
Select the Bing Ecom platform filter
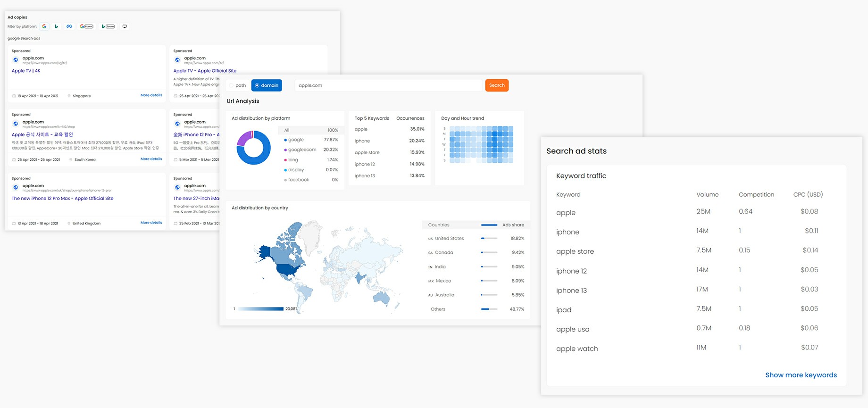point(108,26)
